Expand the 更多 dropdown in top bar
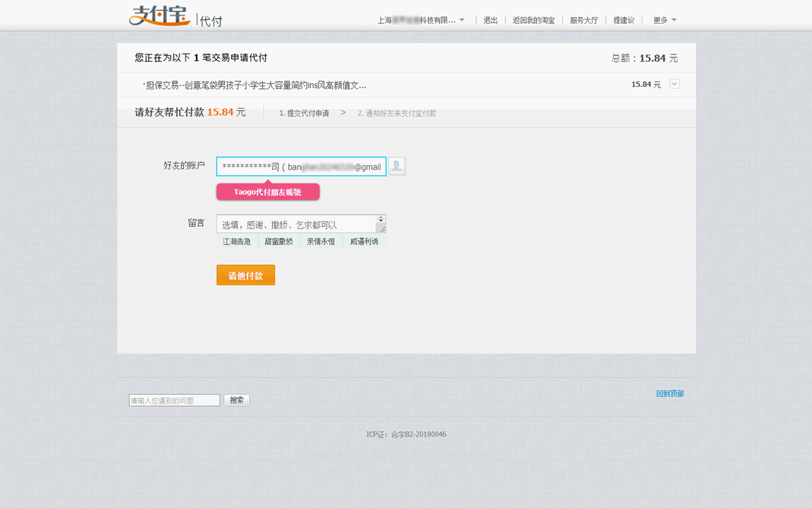 click(664, 20)
